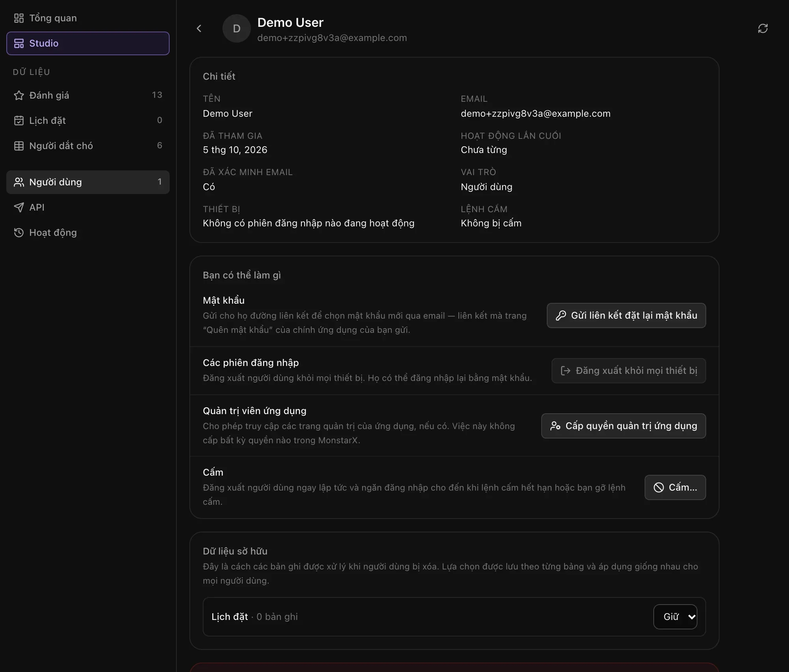Click the star icon beside Đánh giá
The image size is (789, 672).
(x=19, y=95)
